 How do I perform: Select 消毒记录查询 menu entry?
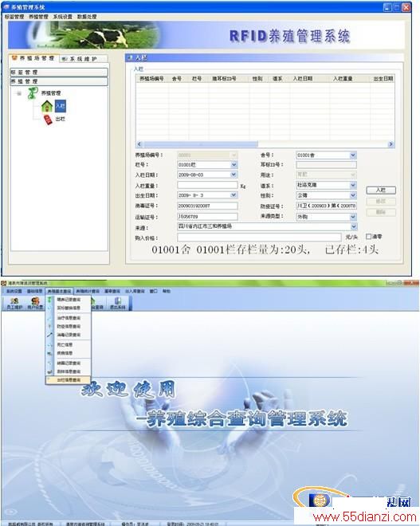point(69,335)
